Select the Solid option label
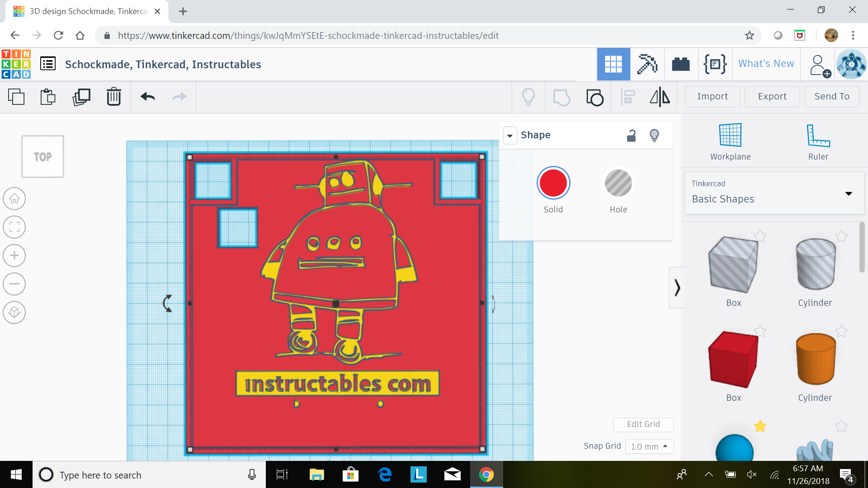Viewport: 868px width, 488px height. pyautogui.click(x=553, y=209)
